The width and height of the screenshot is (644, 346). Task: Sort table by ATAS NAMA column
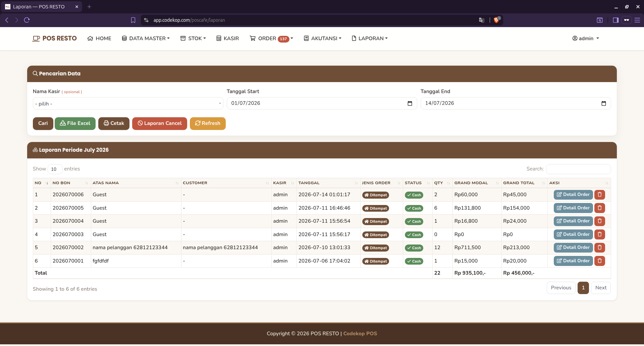[136, 183]
